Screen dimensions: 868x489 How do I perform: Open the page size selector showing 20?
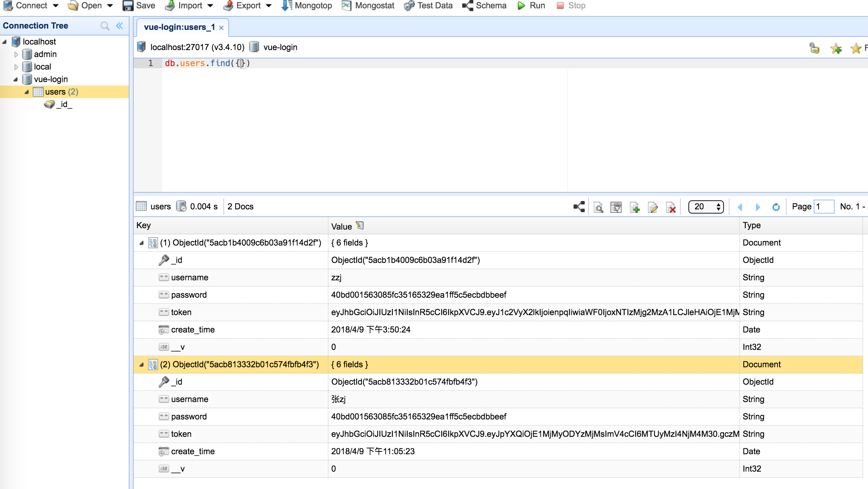pyautogui.click(x=705, y=207)
